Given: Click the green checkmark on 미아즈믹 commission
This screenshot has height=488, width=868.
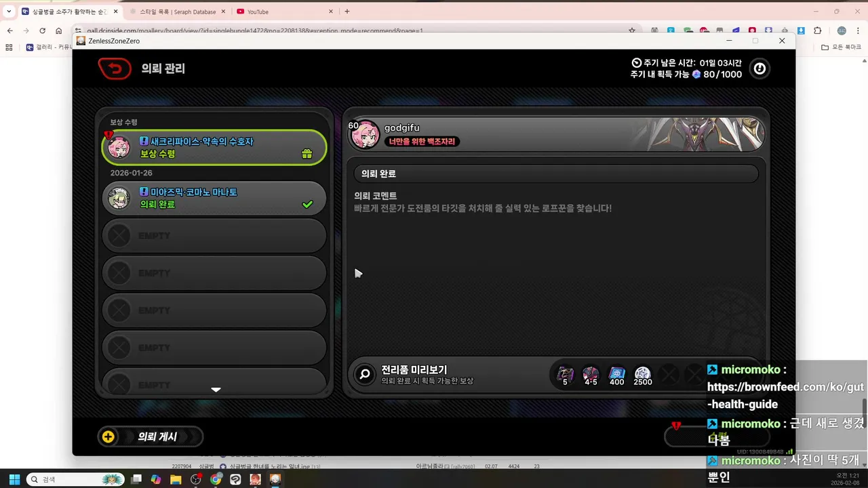Looking at the screenshot, I should pos(307,204).
